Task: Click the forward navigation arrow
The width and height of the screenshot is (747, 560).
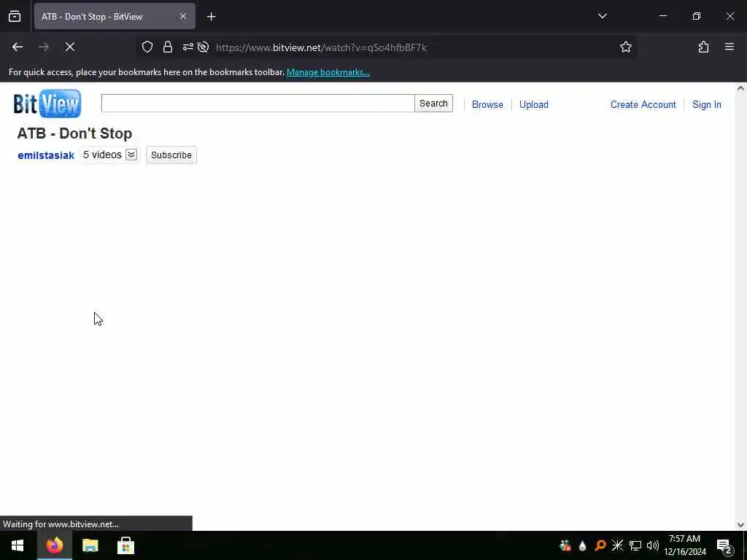Action: 44,47
